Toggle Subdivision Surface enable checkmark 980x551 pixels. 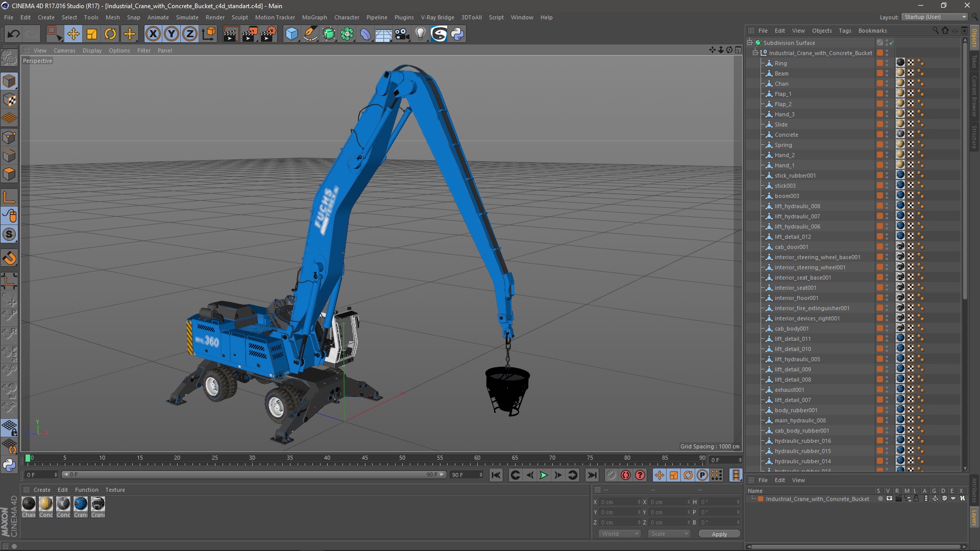(891, 43)
